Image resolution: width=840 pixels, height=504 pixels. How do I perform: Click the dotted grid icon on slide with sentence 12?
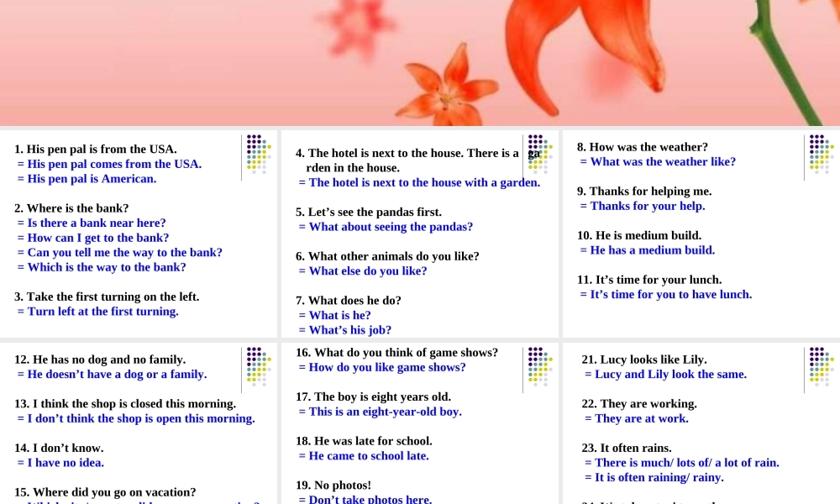click(259, 367)
